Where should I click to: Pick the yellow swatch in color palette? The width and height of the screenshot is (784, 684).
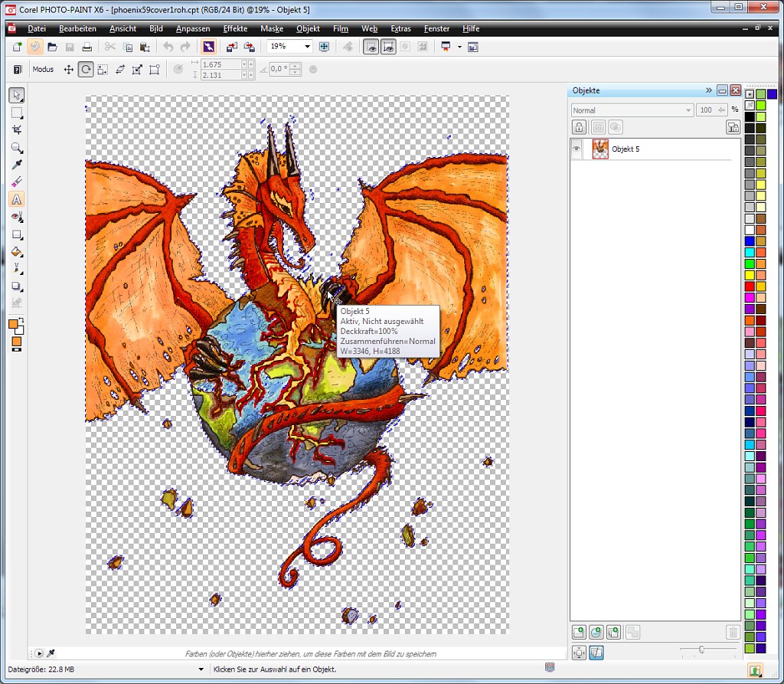[750, 275]
